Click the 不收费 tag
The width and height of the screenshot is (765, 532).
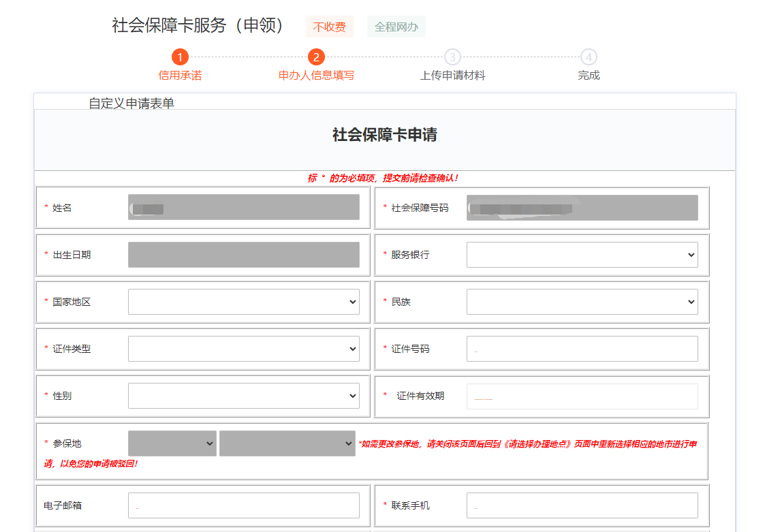[329, 27]
